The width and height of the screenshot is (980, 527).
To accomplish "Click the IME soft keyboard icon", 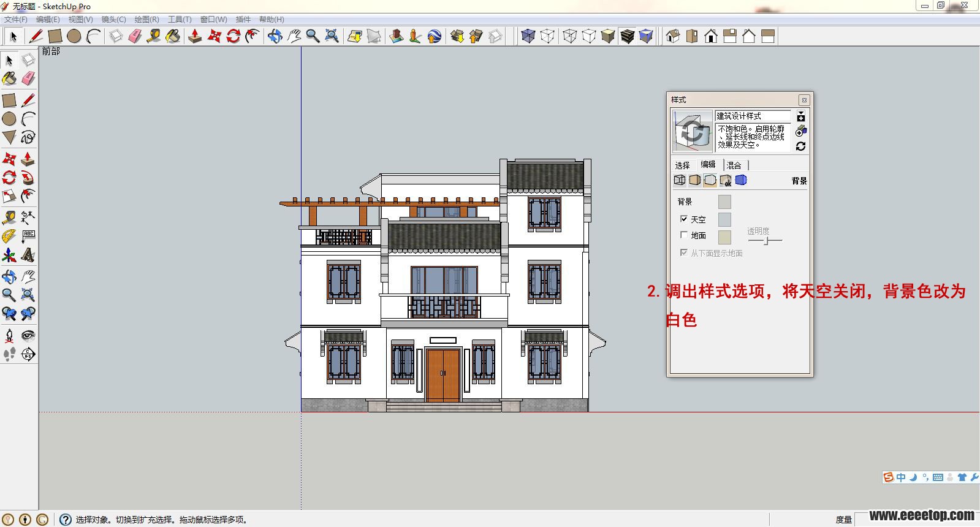I will tap(938, 477).
